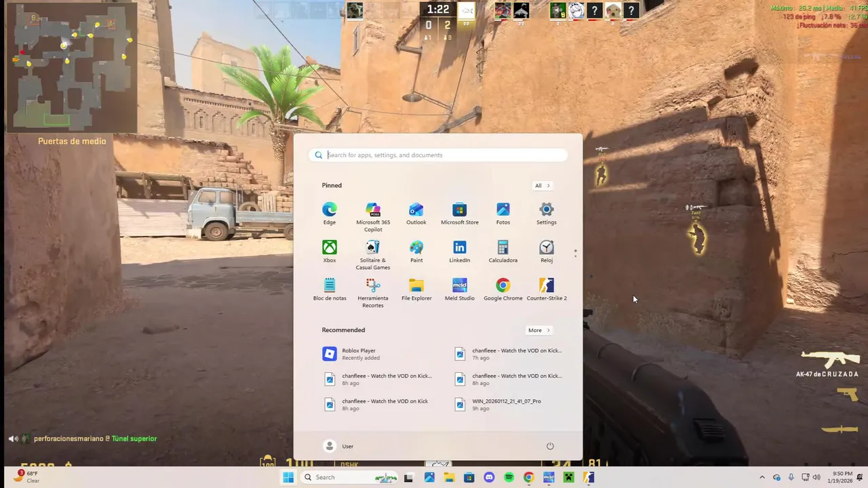868x488 pixels.
Task: Click pinned apps page scroll dots
Action: point(576,253)
